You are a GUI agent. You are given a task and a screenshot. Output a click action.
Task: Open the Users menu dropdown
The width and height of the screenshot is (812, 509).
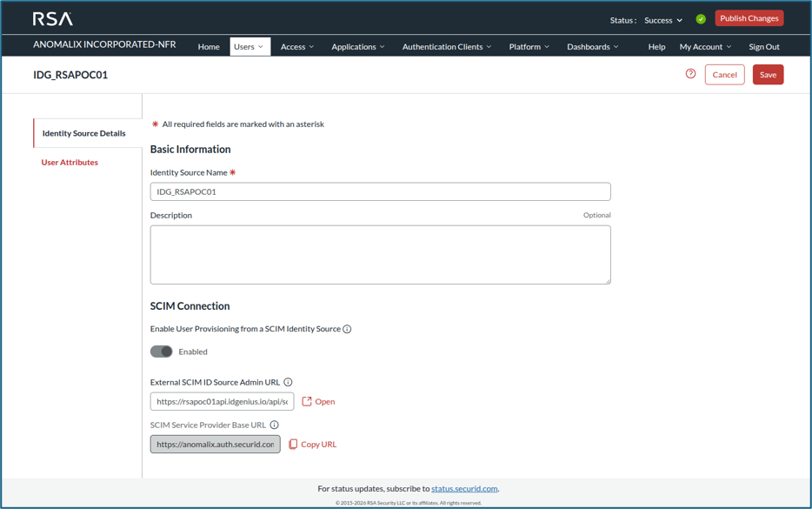(x=250, y=47)
